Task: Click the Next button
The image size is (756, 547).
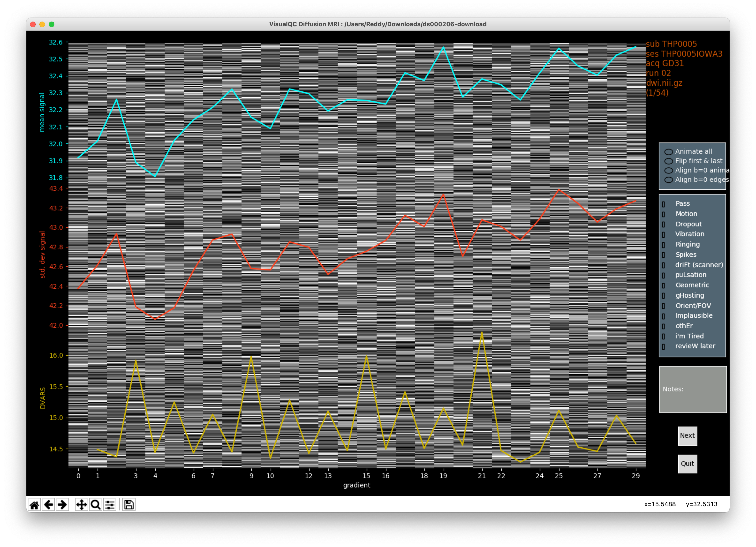Action: coord(687,436)
